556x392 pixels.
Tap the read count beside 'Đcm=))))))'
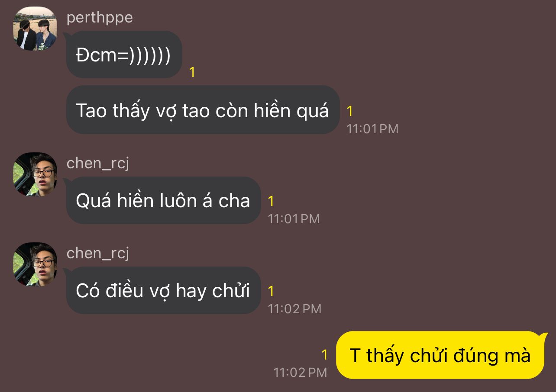pyautogui.click(x=192, y=72)
